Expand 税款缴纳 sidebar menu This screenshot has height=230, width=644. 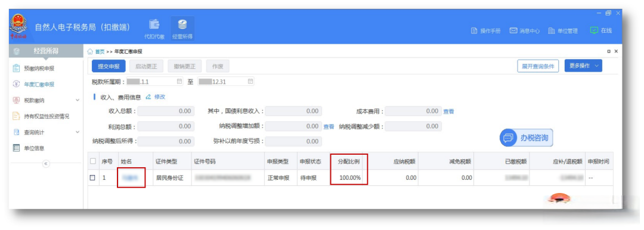click(45, 100)
